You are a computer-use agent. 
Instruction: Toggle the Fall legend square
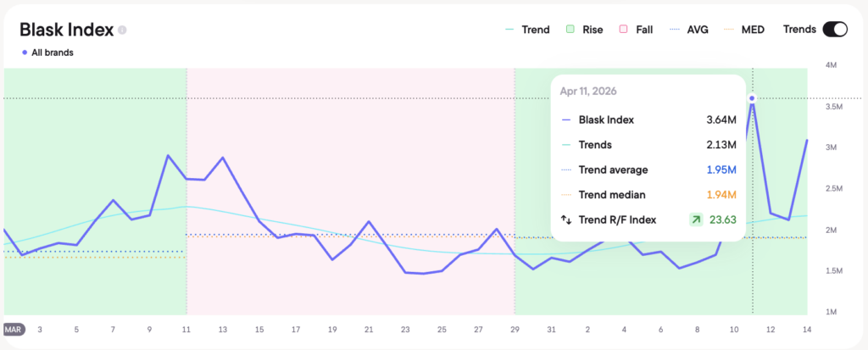(623, 30)
